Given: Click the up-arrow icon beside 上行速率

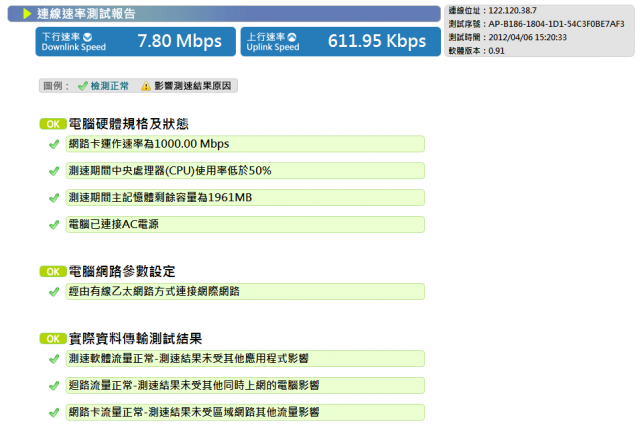Looking at the screenshot, I should 291,37.
